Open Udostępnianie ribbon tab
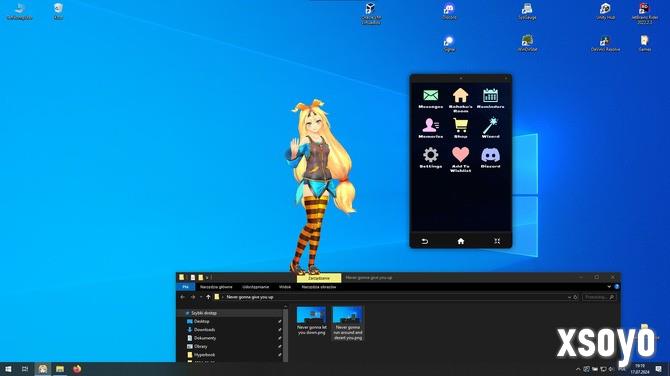 coord(256,287)
